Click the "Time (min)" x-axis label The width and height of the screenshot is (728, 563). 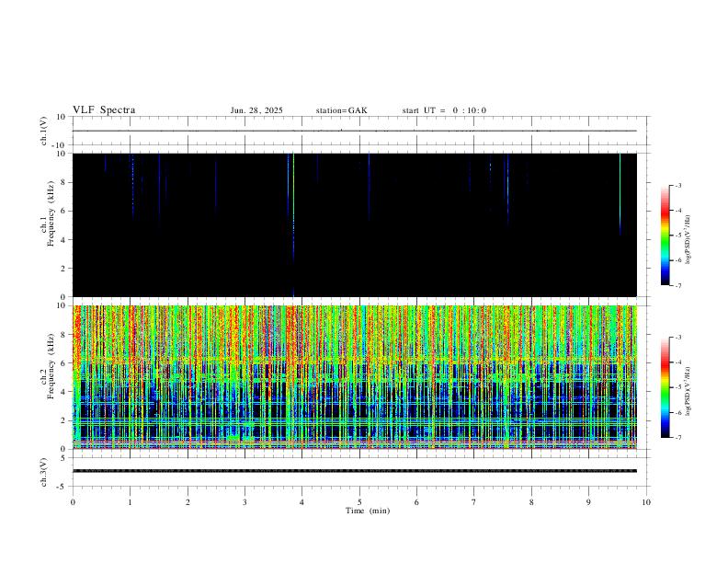coord(368,511)
